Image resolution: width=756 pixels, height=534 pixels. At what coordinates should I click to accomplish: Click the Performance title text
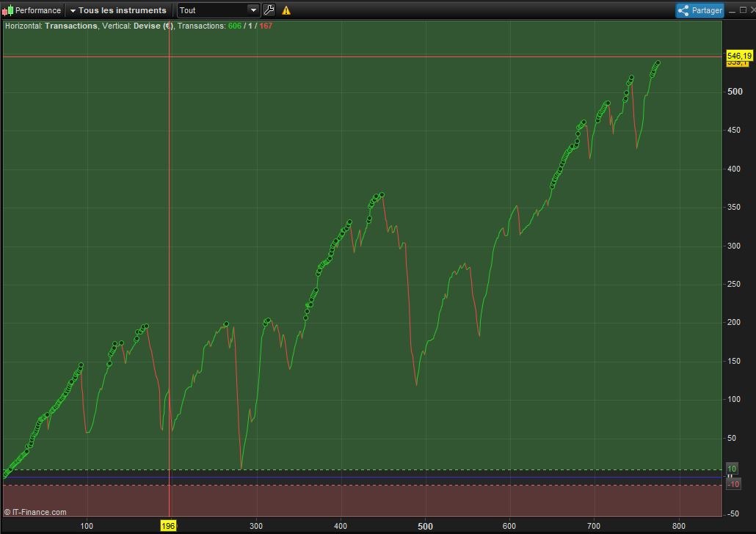point(38,10)
